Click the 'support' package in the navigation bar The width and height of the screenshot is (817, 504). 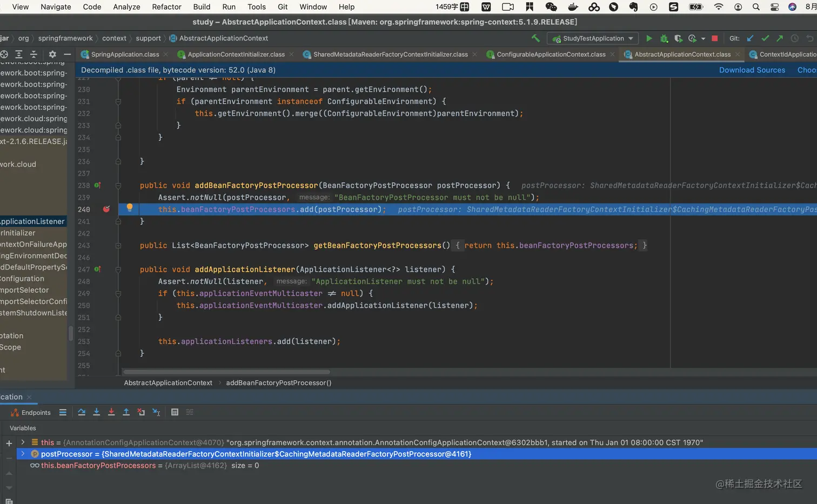[148, 38]
